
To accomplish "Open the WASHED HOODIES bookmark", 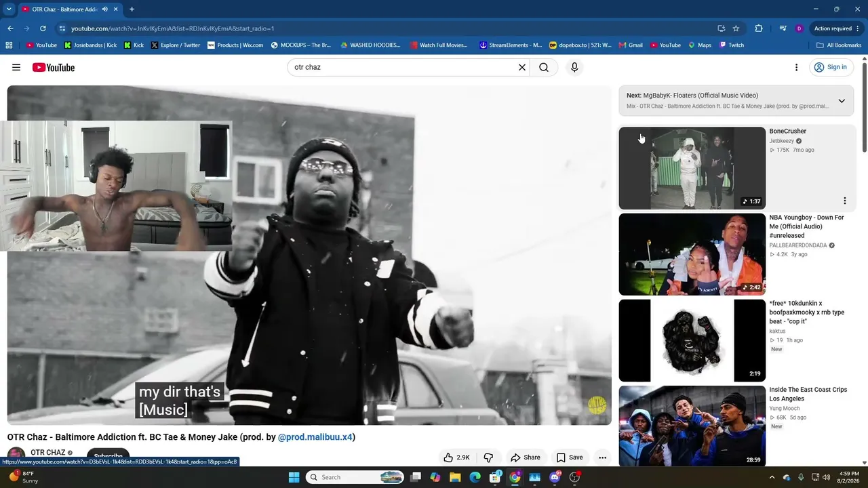I will [370, 45].
